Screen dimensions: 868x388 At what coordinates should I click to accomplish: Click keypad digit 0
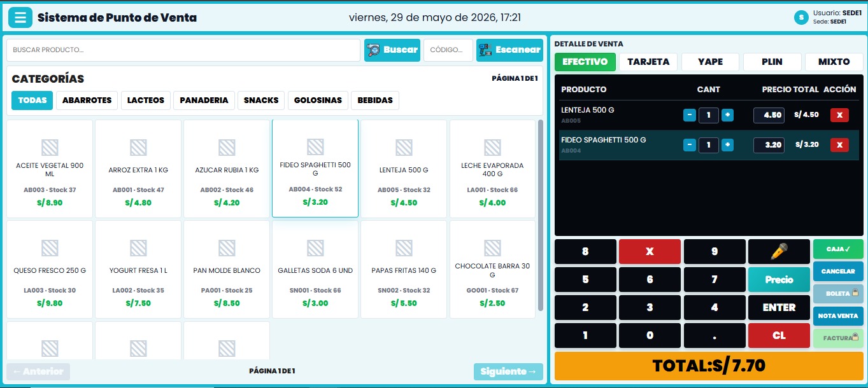(650, 335)
